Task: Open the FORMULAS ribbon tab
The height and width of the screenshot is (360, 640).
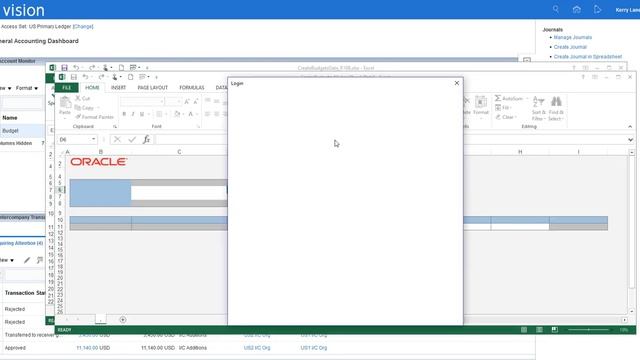Action: click(x=191, y=88)
